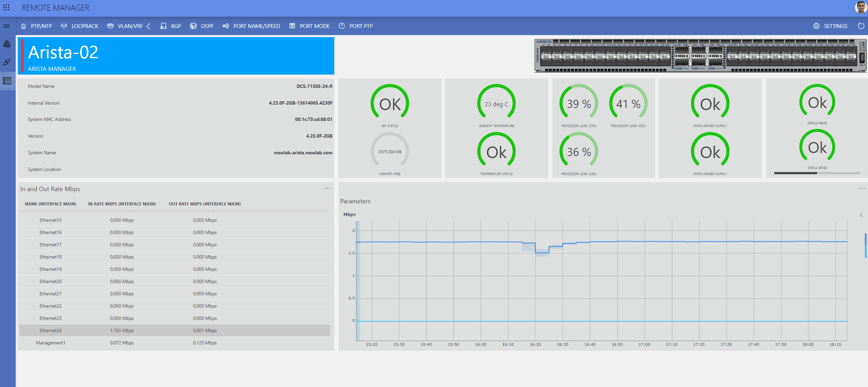This screenshot has height=387, width=868.
Task: Open the BGP menu
Action: coord(171,26)
